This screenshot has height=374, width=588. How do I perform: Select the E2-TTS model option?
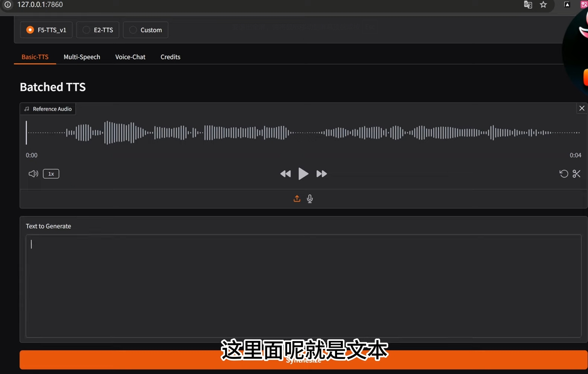pyautogui.click(x=98, y=30)
